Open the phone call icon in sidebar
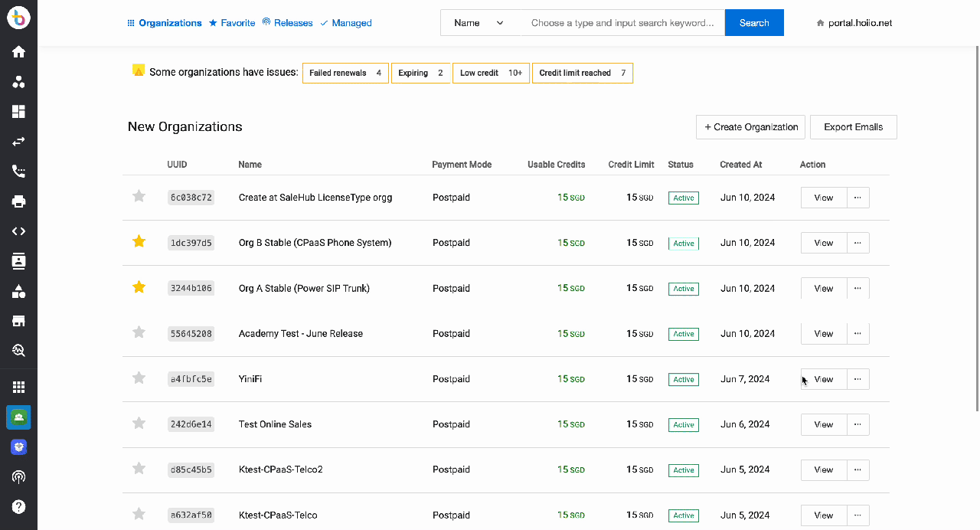 [18, 172]
